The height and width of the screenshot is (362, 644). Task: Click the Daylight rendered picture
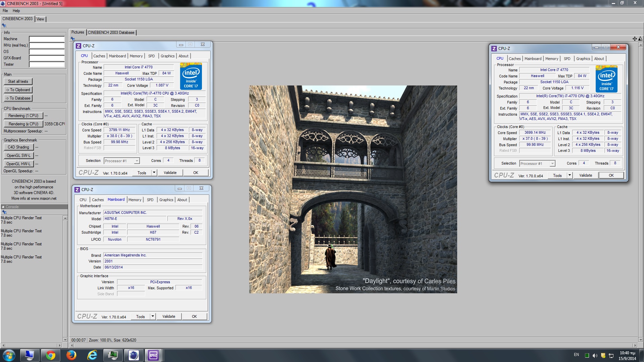tap(353, 189)
